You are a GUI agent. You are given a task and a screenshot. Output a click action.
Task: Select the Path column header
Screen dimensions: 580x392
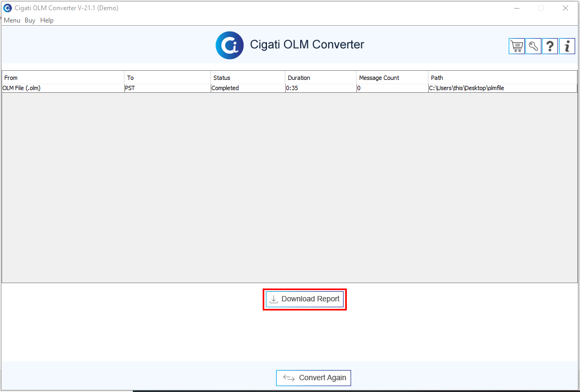click(x=502, y=78)
